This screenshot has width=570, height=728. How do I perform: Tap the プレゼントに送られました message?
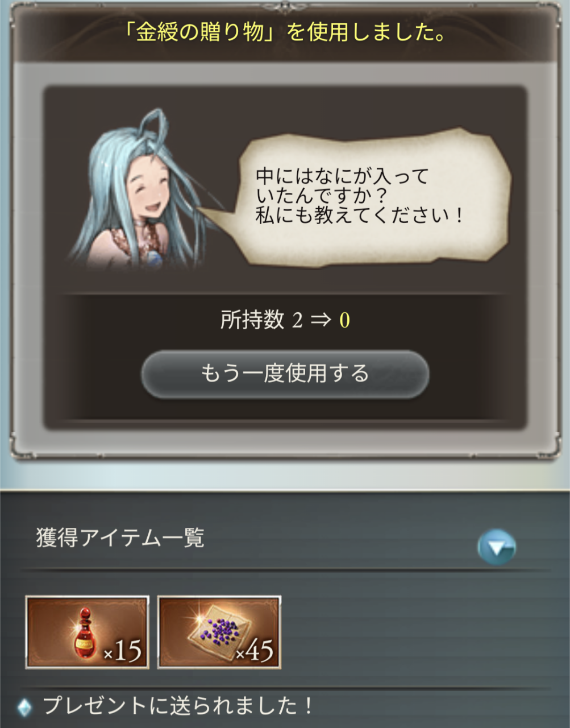tap(178, 706)
